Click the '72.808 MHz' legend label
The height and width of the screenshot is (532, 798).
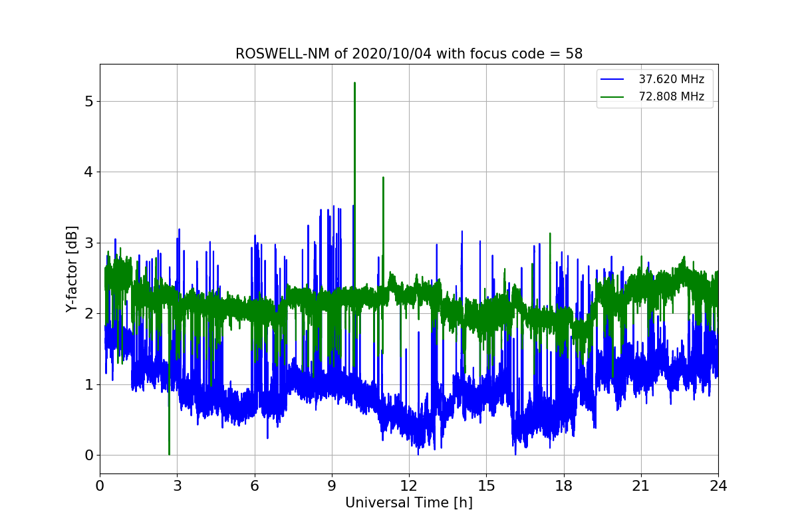671,96
